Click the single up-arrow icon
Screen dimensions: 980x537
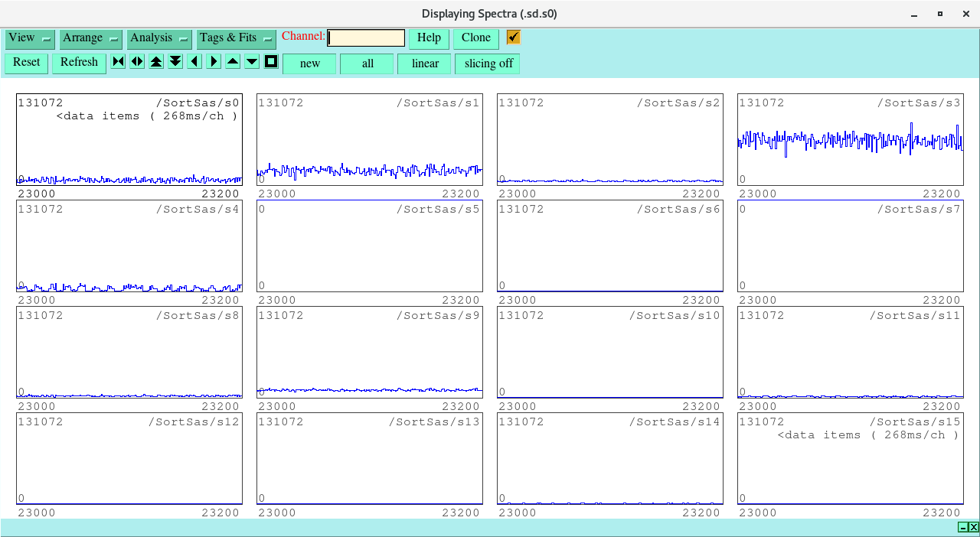point(233,62)
